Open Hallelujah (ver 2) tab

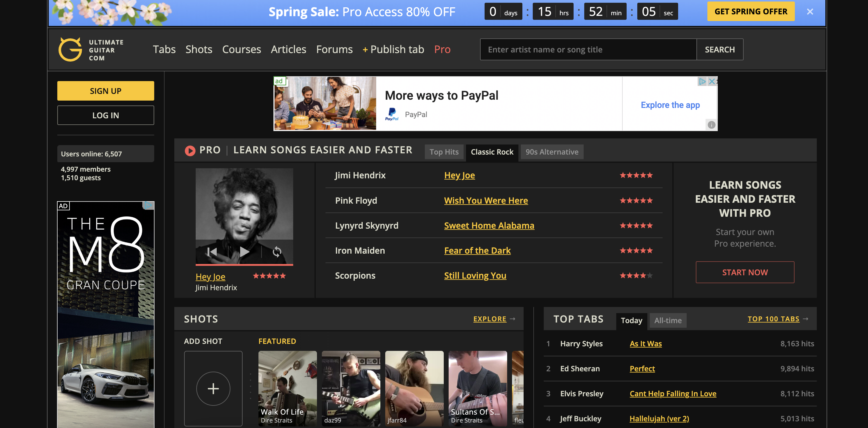[x=659, y=419]
